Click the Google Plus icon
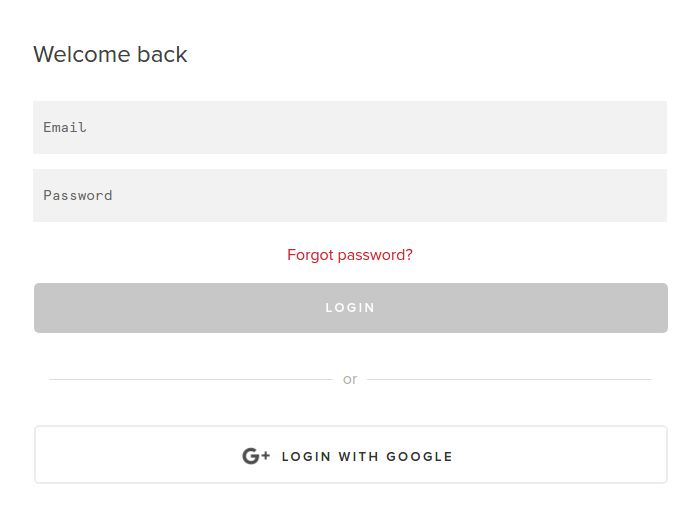Screen dimensions: 697x521 pos(256,456)
